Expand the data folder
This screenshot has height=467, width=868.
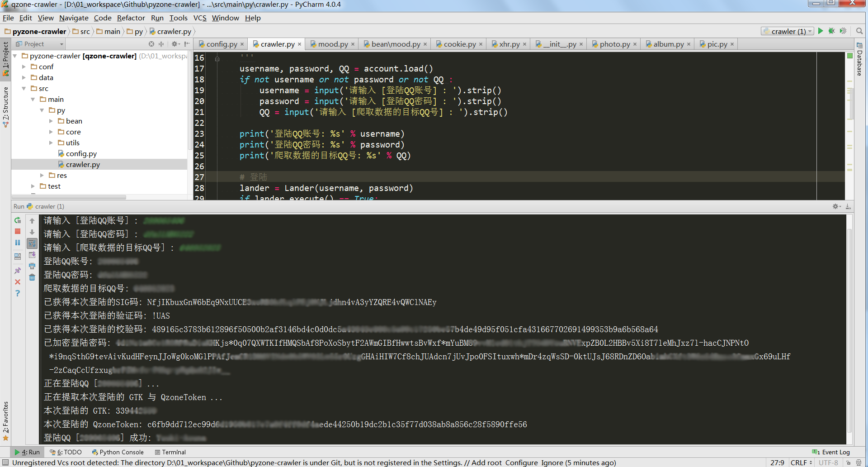tap(24, 78)
